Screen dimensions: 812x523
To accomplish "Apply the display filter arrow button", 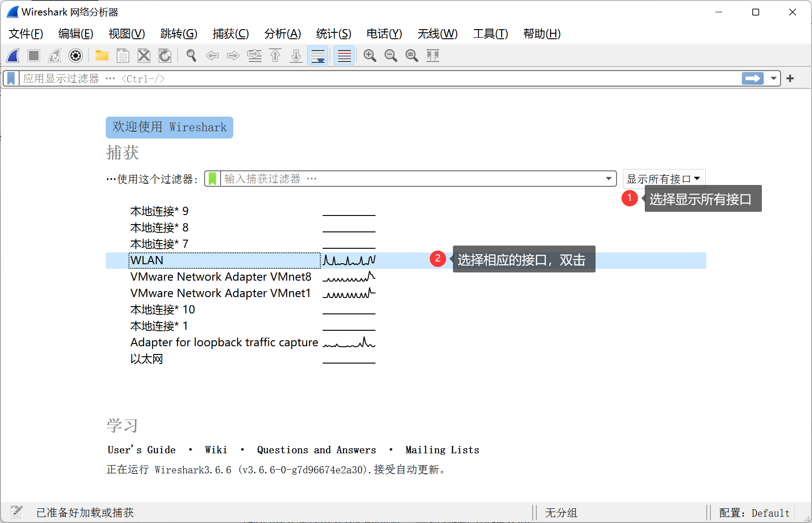I will point(753,78).
